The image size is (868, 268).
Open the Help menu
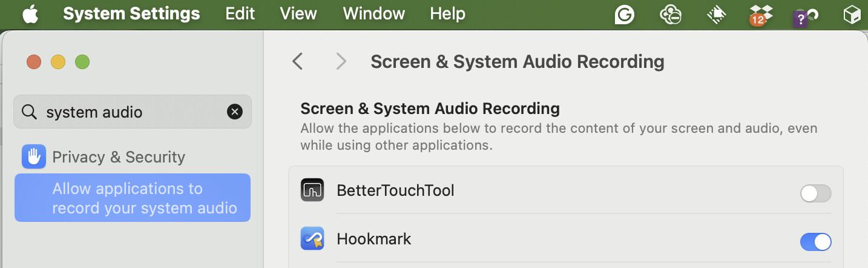point(447,13)
